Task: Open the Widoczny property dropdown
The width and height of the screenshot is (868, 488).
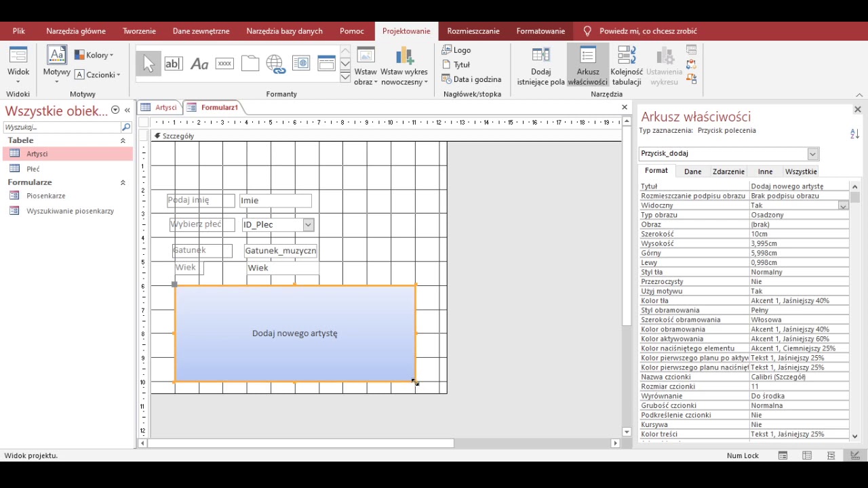Action: tap(843, 205)
